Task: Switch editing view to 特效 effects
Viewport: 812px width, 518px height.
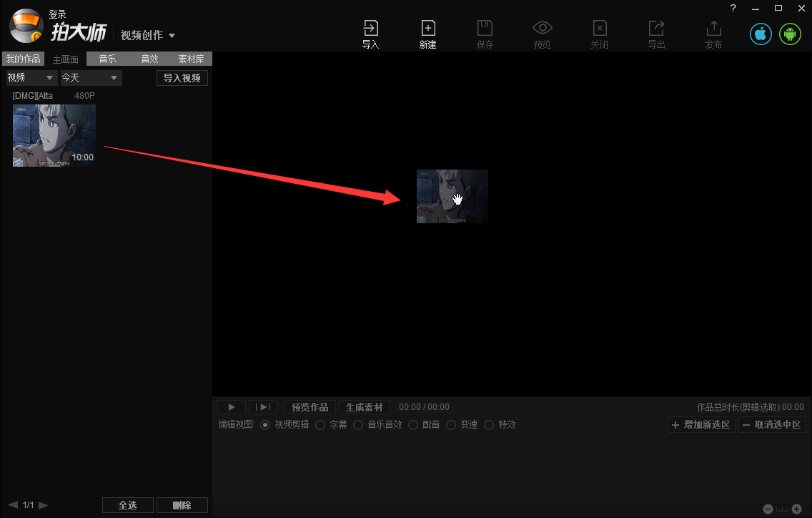Action: [500, 424]
